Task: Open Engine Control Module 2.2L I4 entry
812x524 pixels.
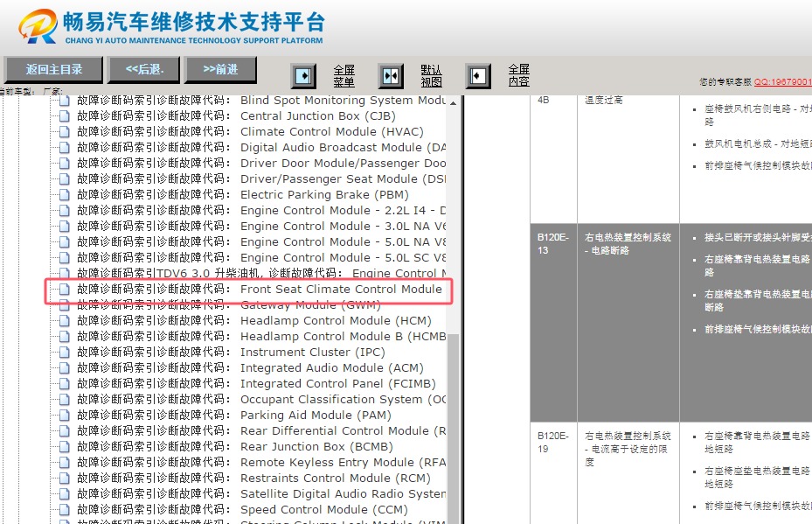Action: (261, 211)
